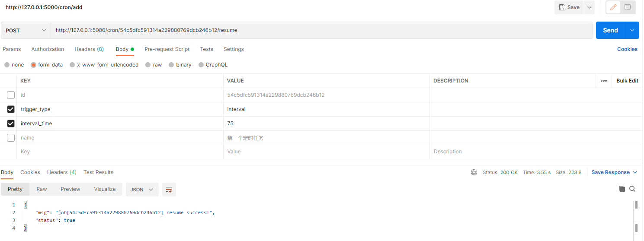Click the value 75 cell
Viewport: 644px width, 241px height.
coord(327,124)
